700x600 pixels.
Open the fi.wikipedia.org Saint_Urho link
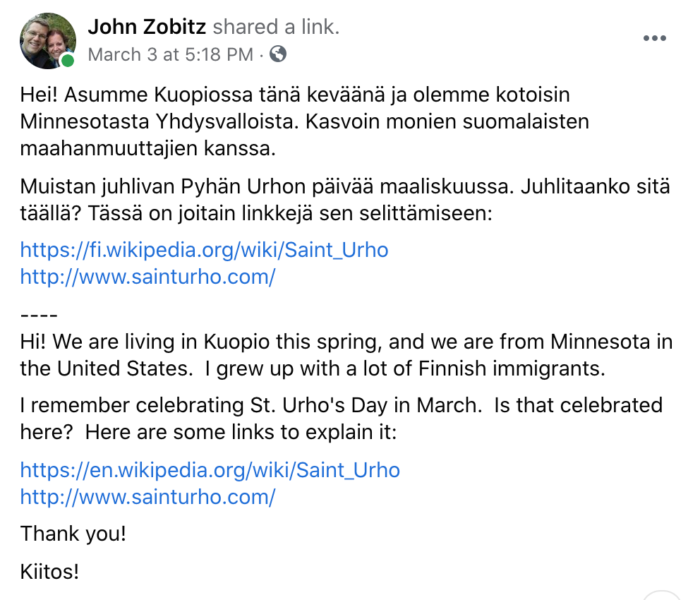coord(204,250)
